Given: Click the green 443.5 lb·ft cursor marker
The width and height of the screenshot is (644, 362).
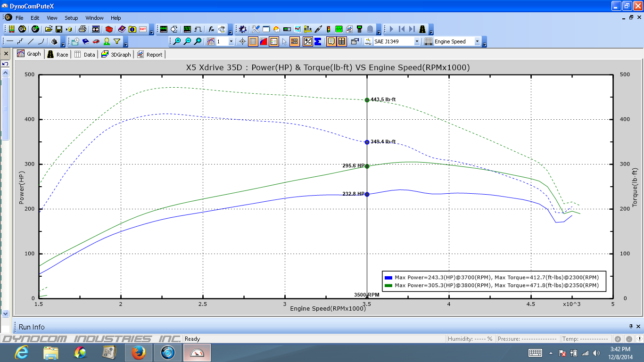Looking at the screenshot, I should tap(367, 100).
